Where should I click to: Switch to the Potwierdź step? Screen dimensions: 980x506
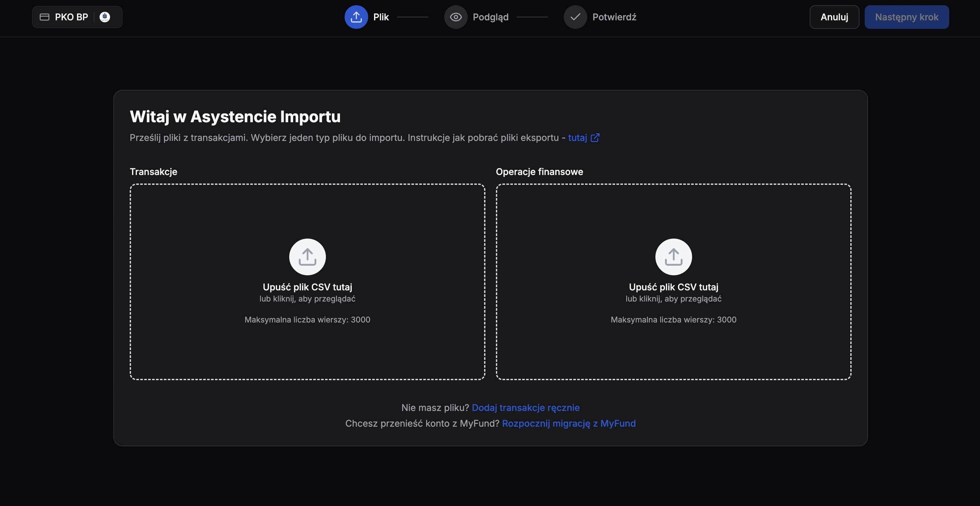pyautogui.click(x=614, y=17)
